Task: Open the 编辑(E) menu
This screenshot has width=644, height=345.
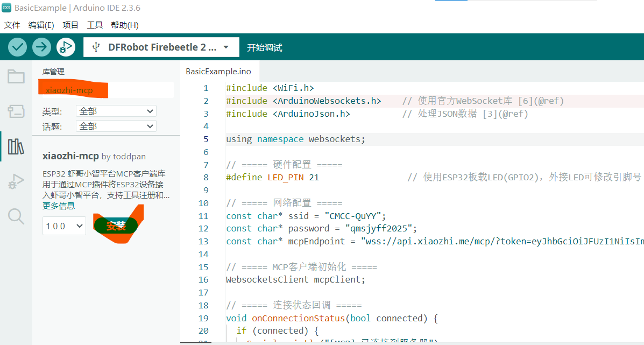Action: coord(41,25)
